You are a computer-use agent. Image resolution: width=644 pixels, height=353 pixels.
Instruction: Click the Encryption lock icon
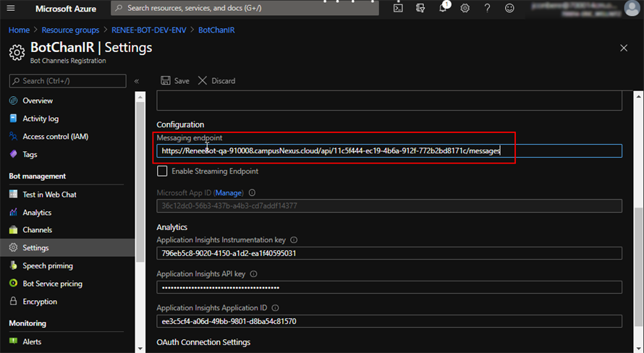[14, 301]
